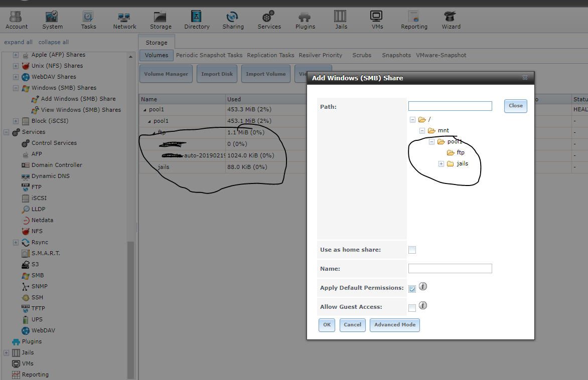
Task: Click the expand all link
Action: tap(19, 42)
